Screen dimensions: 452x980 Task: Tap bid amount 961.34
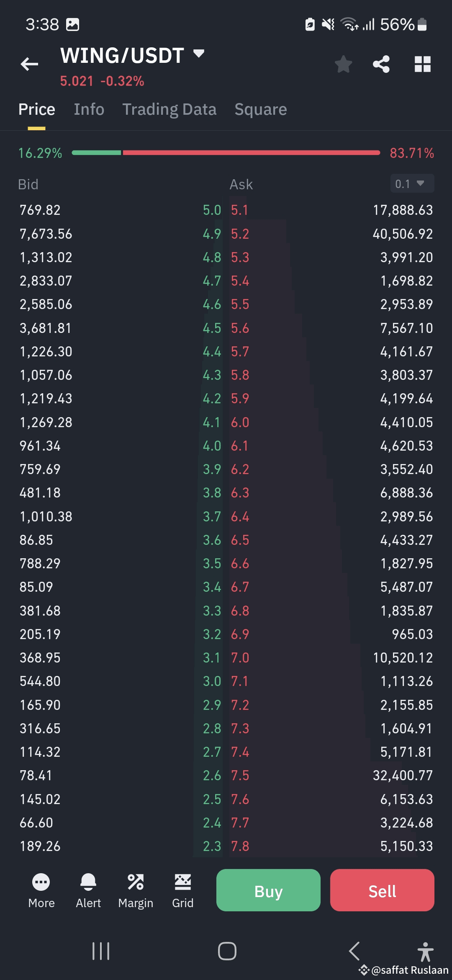point(40,446)
